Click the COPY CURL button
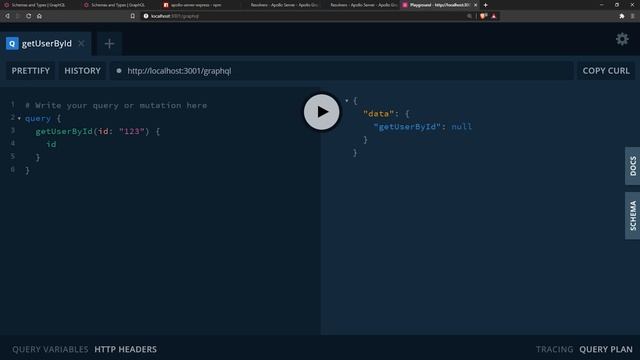The image size is (640, 360). point(606,71)
